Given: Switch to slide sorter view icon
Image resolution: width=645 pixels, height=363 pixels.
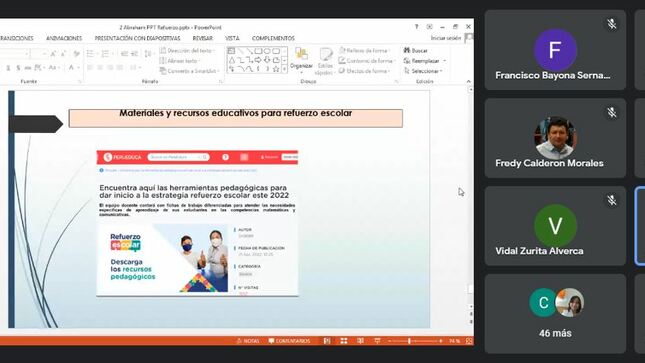Looking at the screenshot, I should [x=344, y=341].
